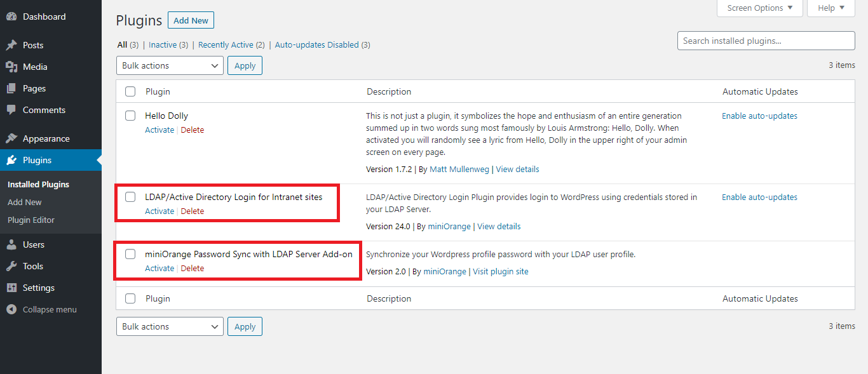Open the Bulk actions dropdown
Image resolution: width=868 pixels, height=374 pixels.
pos(170,65)
